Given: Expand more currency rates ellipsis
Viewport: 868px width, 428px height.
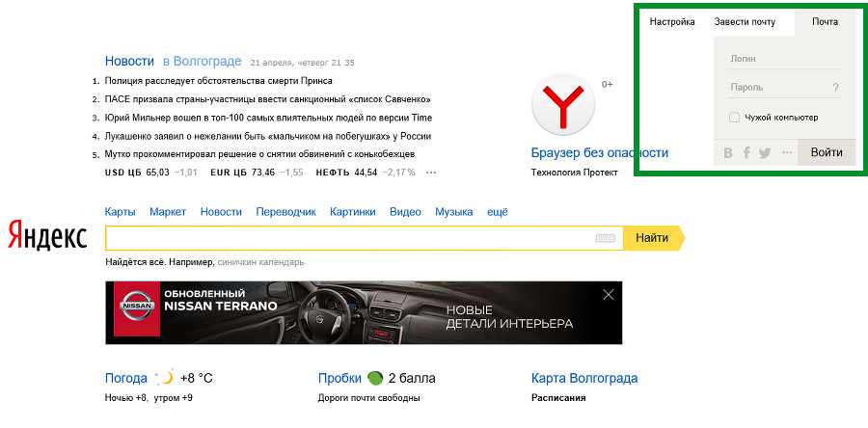Looking at the screenshot, I should pyautogui.click(x=431, y=173).
